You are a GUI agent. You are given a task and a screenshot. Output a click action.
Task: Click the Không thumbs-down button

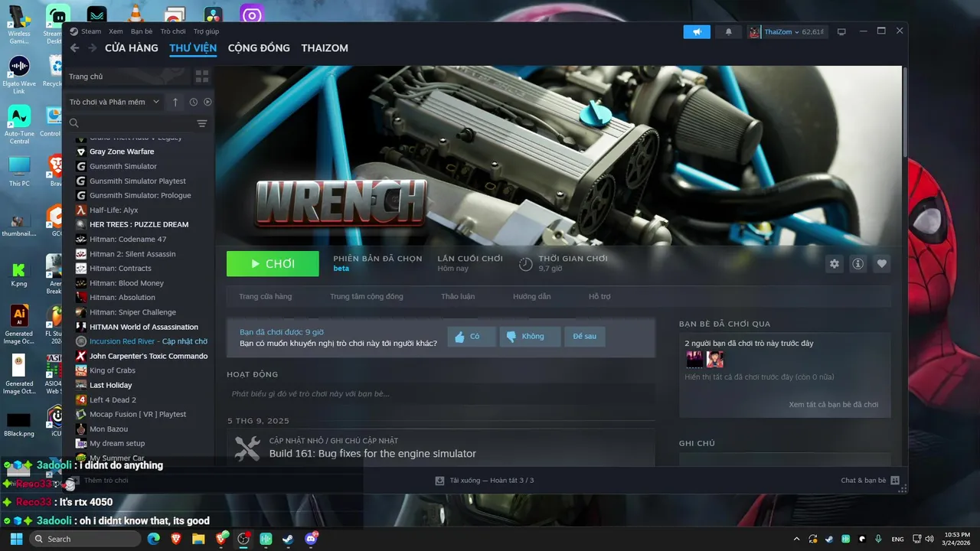(530, 337)
